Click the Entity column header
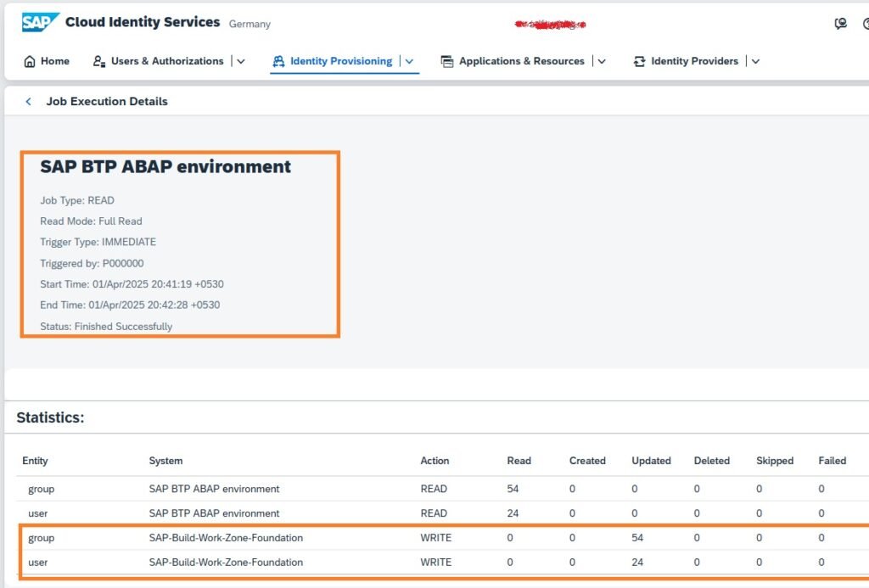Screen dimensions: 869x588 coord(35,461)
